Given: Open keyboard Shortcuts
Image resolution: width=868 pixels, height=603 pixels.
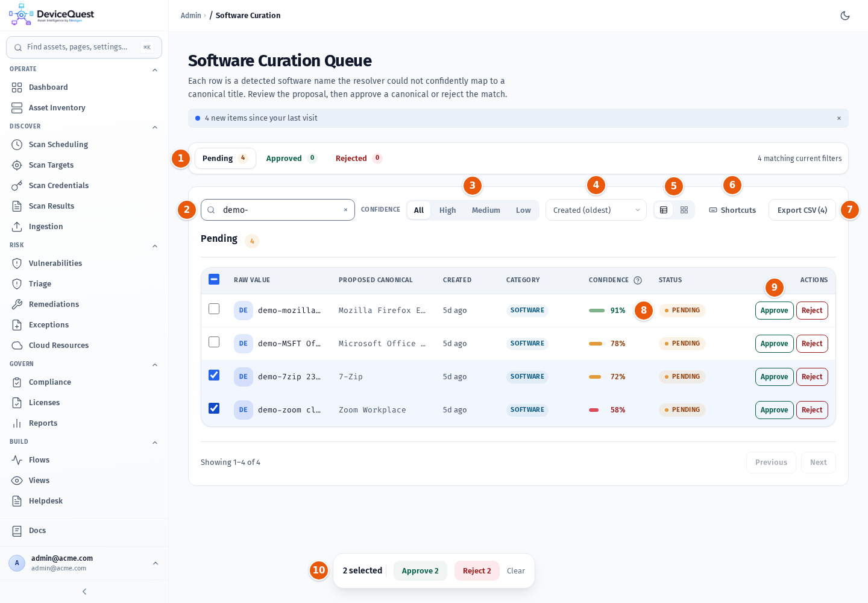Looking at the screenshot, I should [x=732, y=210].
